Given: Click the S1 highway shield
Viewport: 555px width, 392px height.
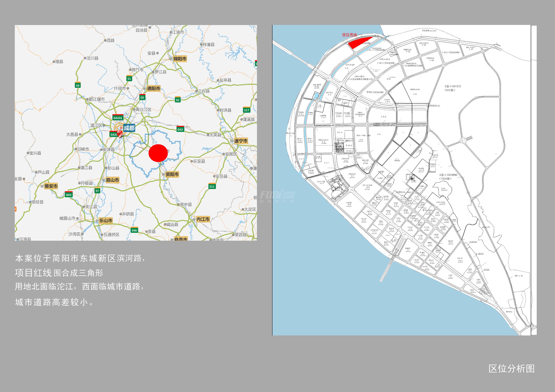Looking at the screenshot, I should [x=129, y=78].
